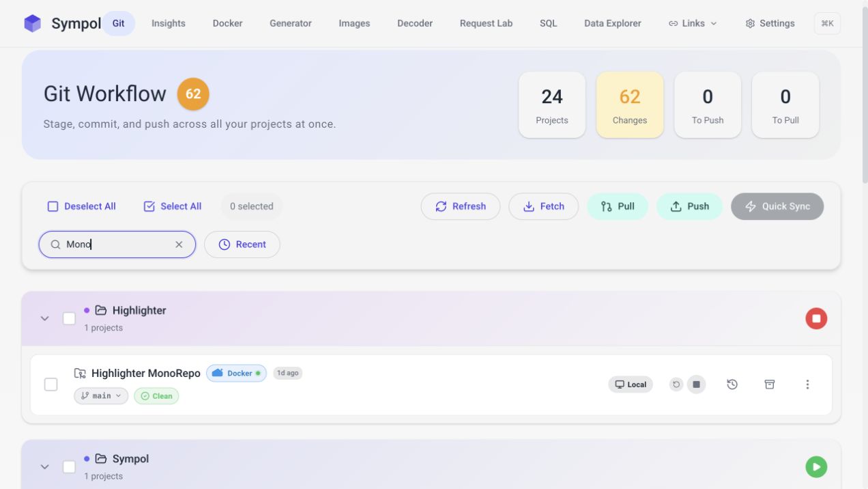The height and width of the screenshot is (489, 868).
Task: Click Select All projects
Action: click(x=173, y=206)
